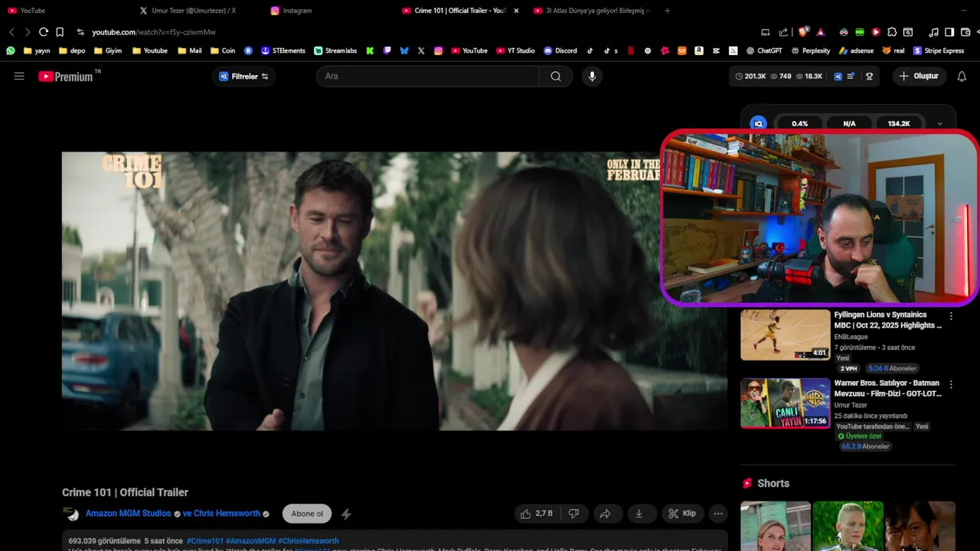Open the vidIQ extension icon in header
This screenshot has height=551, width=980.
click(x=838, y=77)
